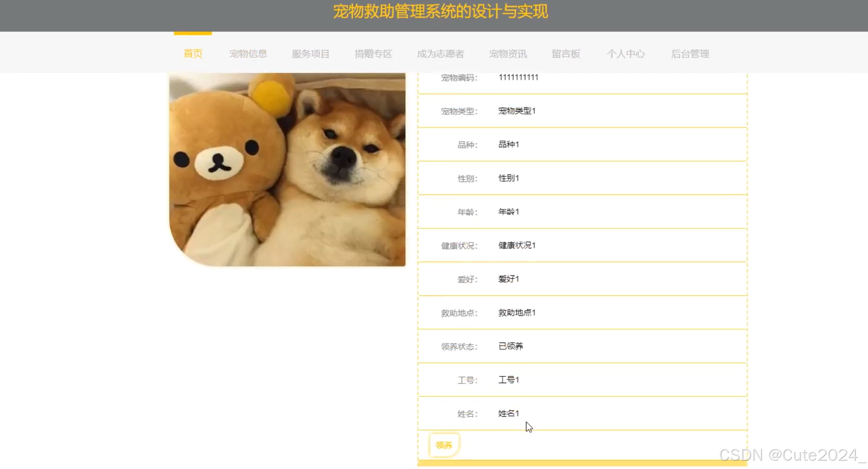Navigate to 捐赠专区 section
Viewport: 868px width, 469px height.
373,54
